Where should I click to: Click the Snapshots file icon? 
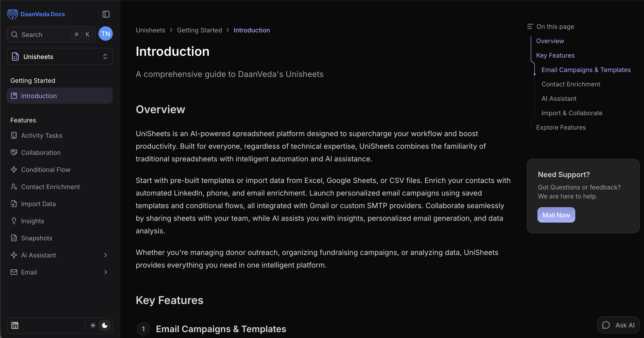(14, 238)
